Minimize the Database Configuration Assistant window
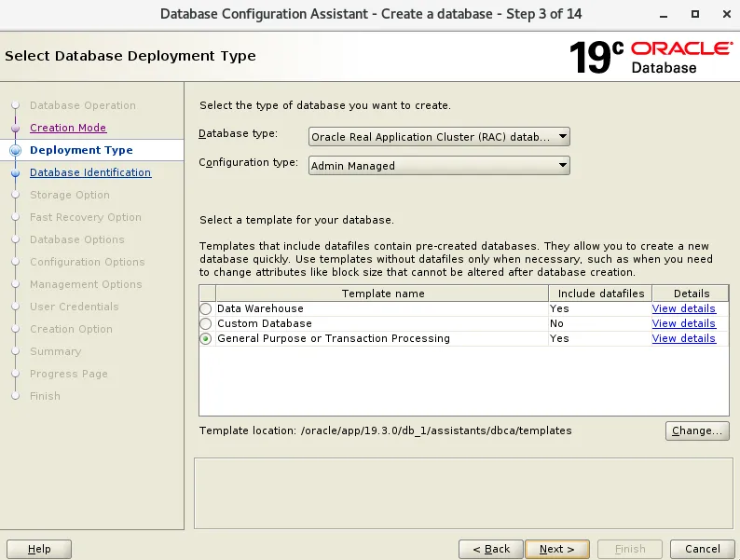 (x=664, y=15)
